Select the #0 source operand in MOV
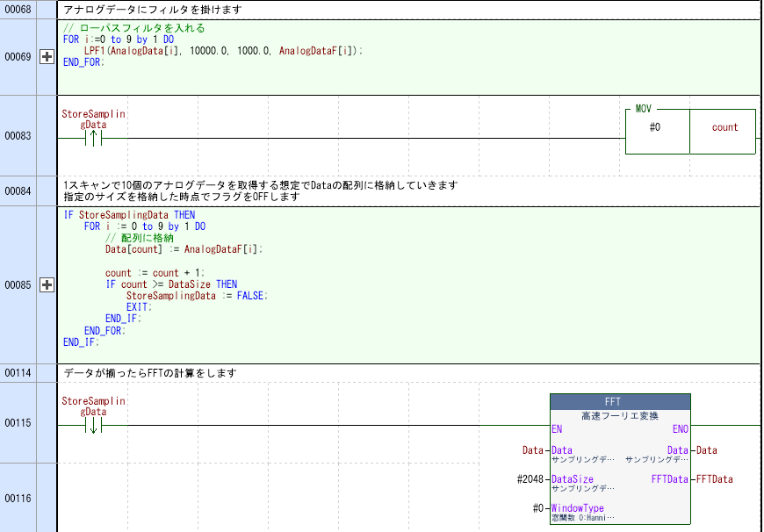 click(655, 128)
